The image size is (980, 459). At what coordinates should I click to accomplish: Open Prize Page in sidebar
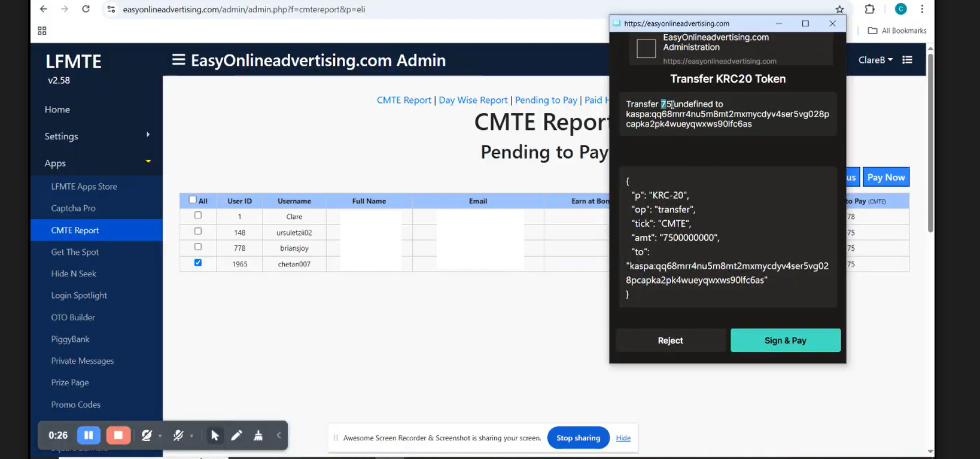[70, 382]
